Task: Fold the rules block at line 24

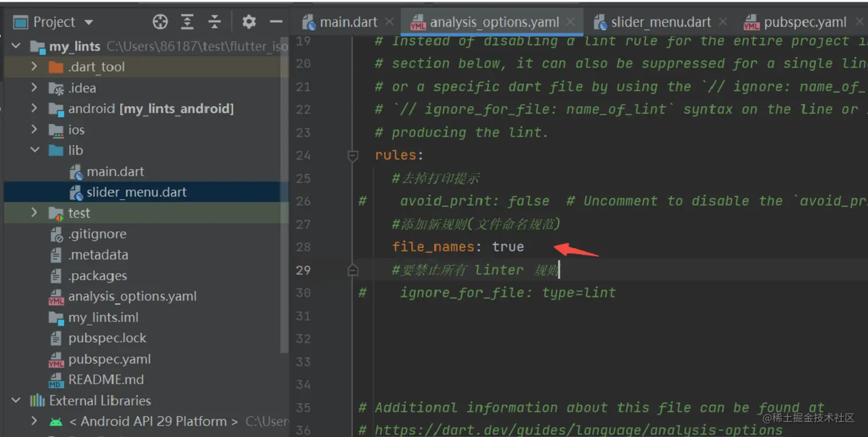Action: coord(353,155)
